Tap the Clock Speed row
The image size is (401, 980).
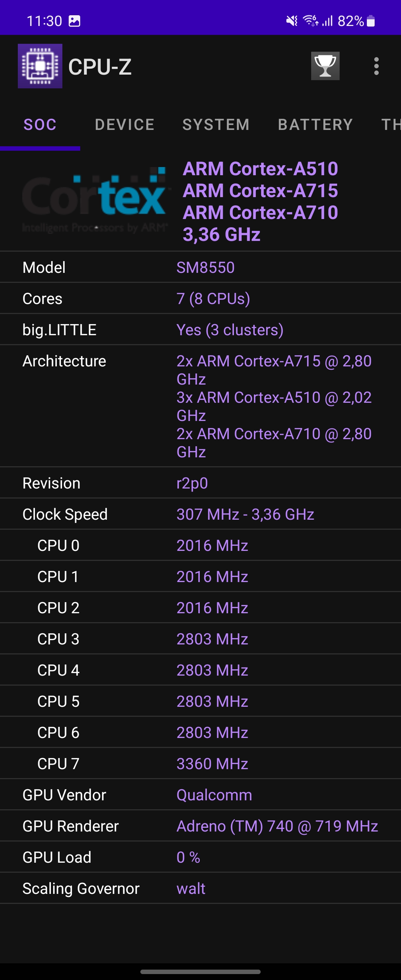click(200, 514)
